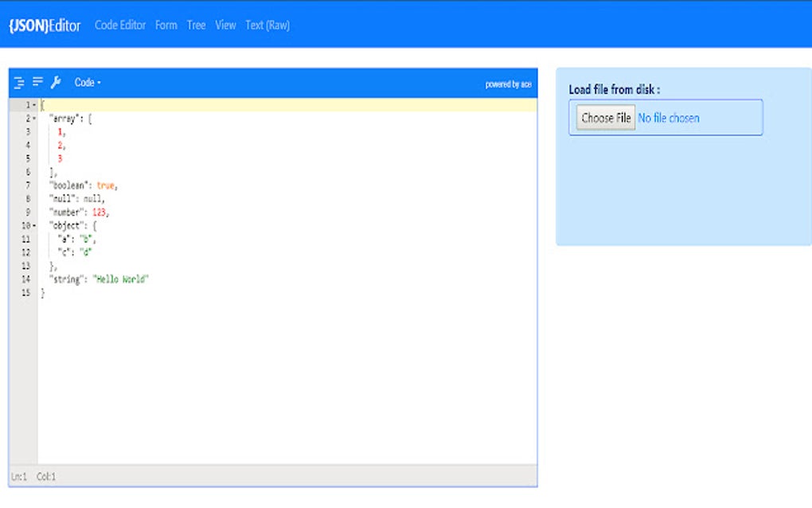812x508 pixels.
Task: Open the Code Editor menu item
Action: coord(120,25)
